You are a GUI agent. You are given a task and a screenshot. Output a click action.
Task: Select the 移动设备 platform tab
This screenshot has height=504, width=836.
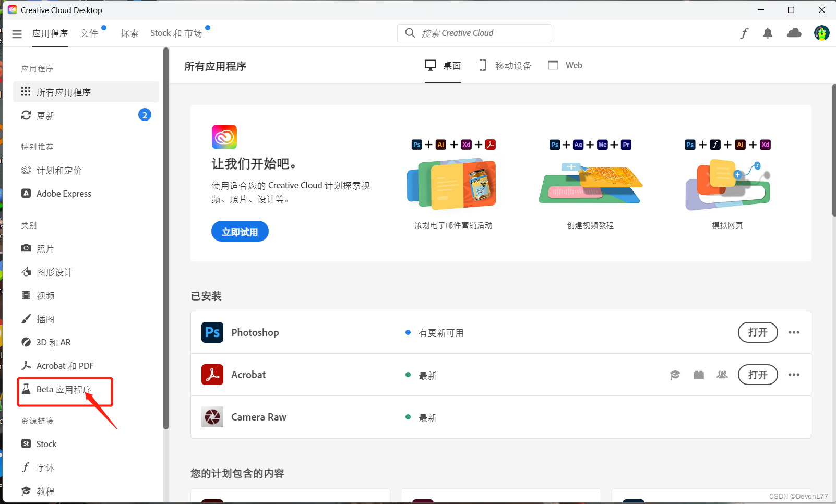coord(505,66)
